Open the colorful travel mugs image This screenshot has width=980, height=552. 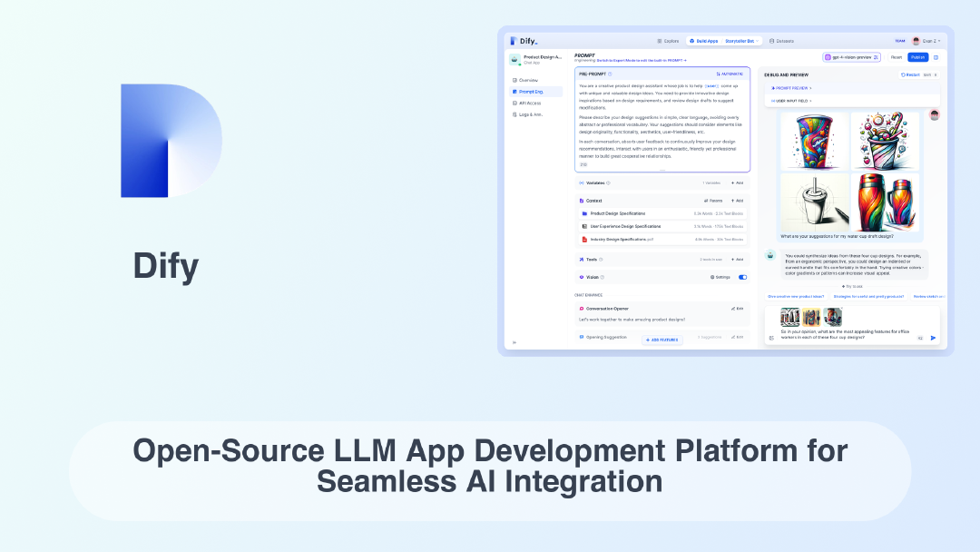pos(885,202)
